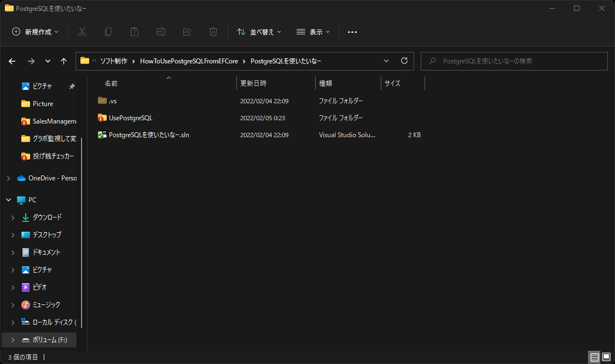Expand the ミュージック tree node

click(13, 305)
